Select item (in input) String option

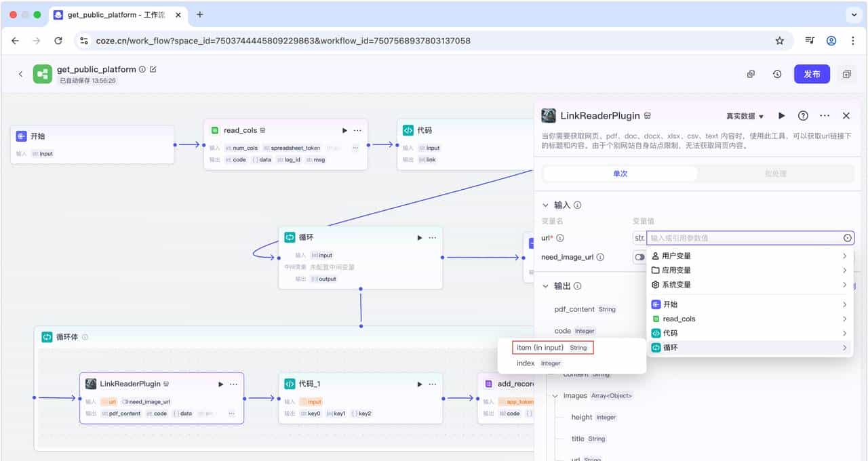coord(552,348)
